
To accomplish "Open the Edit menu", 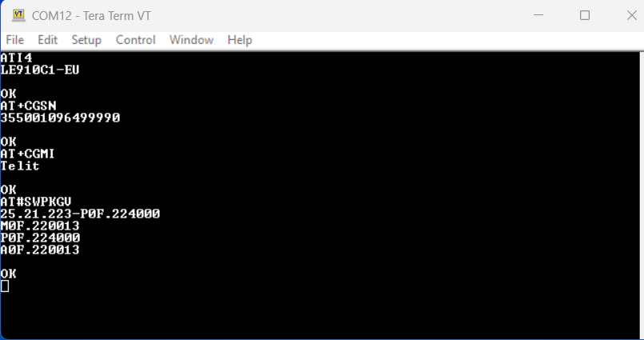I will click(x=48, y=40).
